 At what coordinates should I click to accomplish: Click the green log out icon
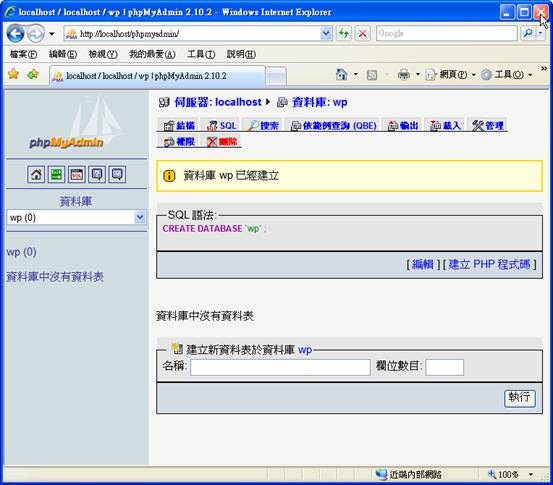coord(56,174)
